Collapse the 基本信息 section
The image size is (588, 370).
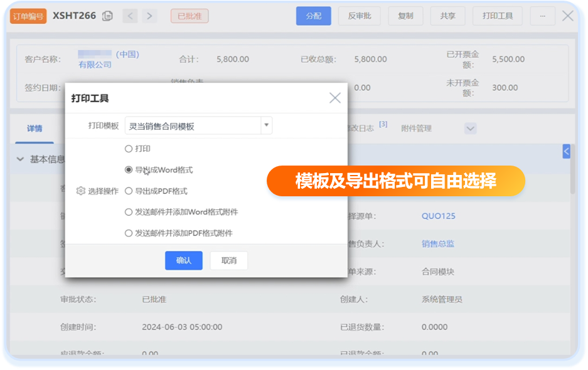point(20,159)
